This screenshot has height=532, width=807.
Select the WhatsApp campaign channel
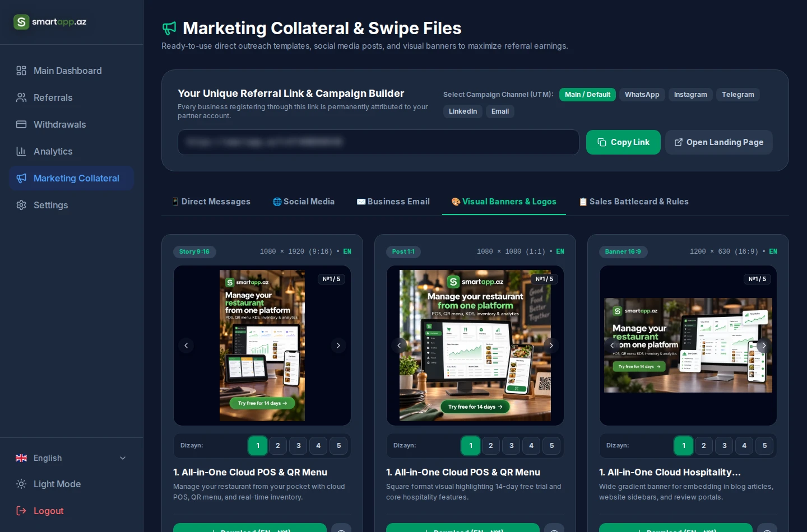[642, 95]
